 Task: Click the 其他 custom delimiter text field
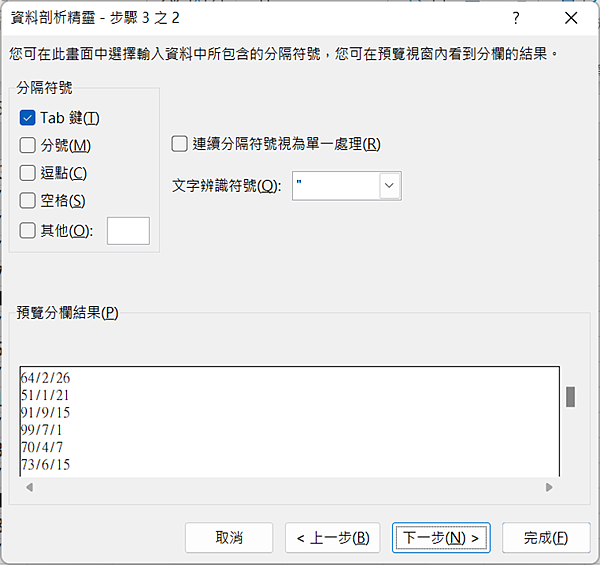[128, 231]
